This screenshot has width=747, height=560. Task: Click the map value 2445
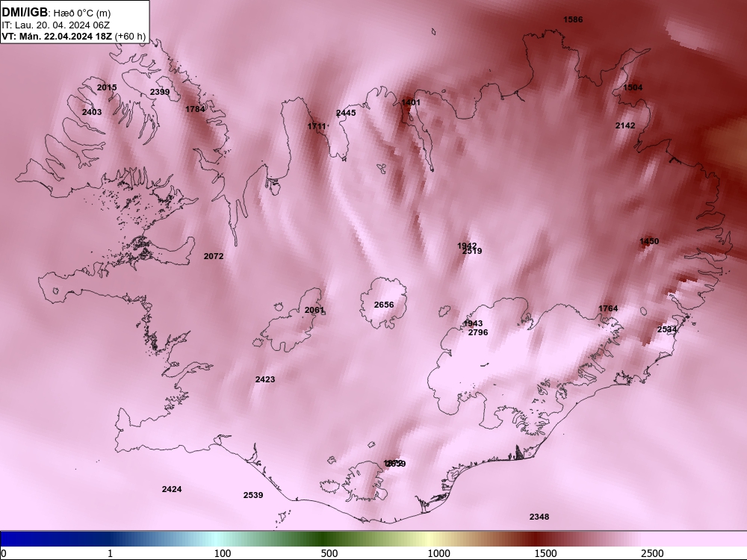346,113
